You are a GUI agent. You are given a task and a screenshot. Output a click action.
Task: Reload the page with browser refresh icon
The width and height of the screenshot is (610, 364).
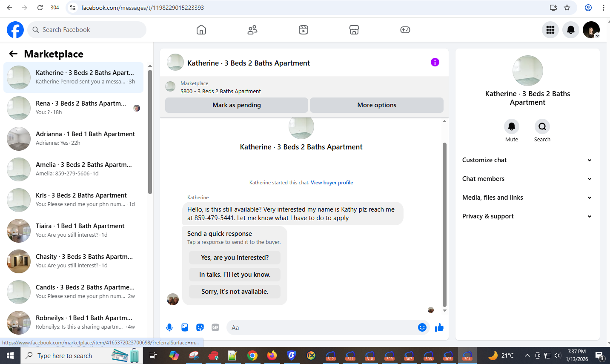click(x=40, y=8)
